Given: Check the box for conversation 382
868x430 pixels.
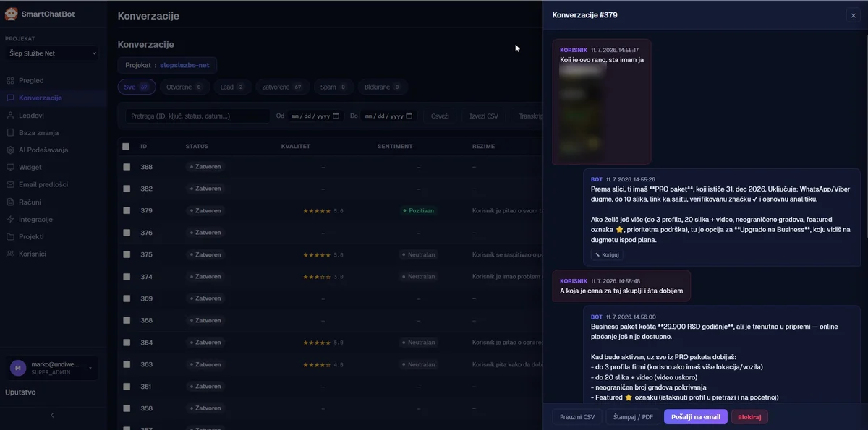Looking at the screenshot, I should (x=126, y=189).
